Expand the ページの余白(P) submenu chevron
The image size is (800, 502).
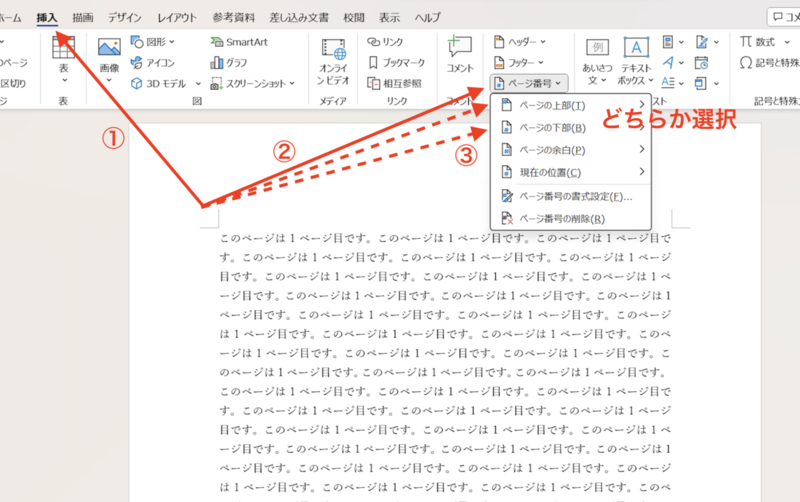642,149
